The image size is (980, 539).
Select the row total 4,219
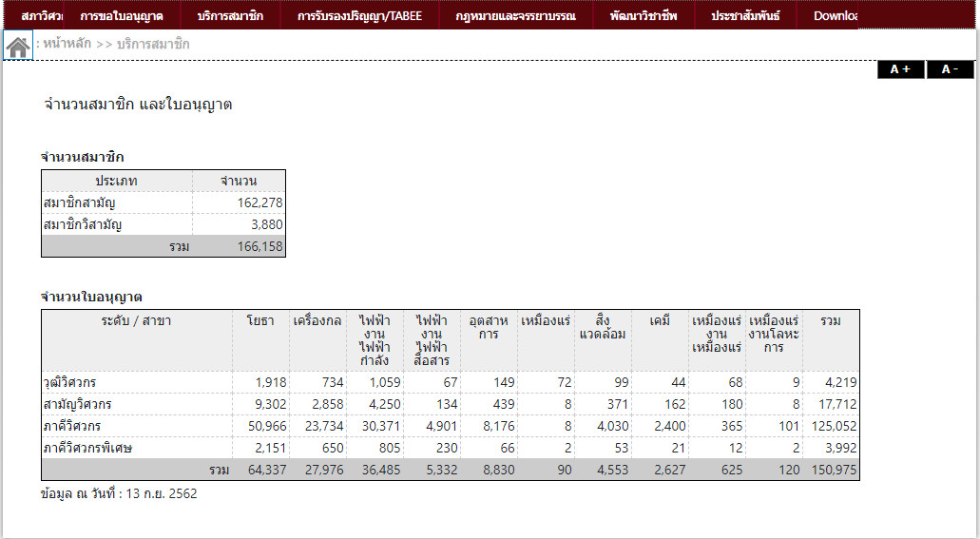tap(841, 383)
